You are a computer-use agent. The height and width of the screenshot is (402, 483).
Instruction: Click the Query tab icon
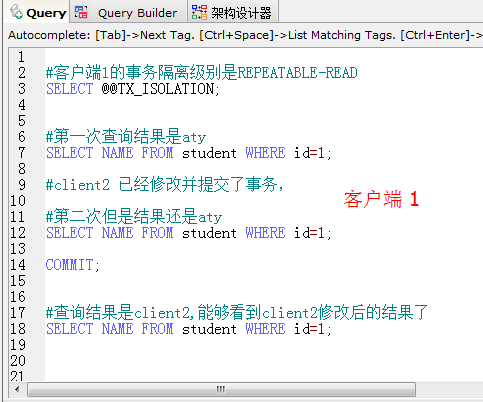(x=16, y=12)
